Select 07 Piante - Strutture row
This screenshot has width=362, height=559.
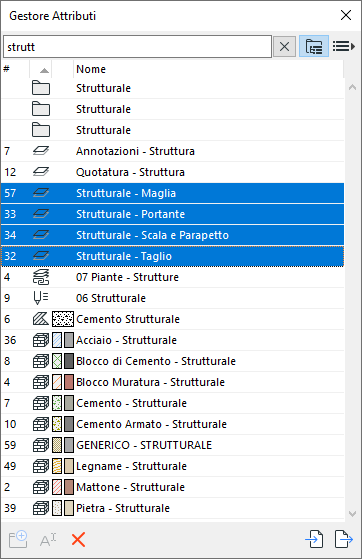pos(173,277)
